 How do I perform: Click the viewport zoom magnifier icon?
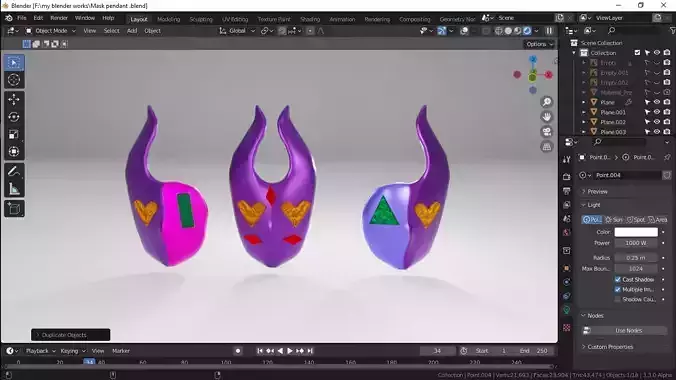coord(547,102)
